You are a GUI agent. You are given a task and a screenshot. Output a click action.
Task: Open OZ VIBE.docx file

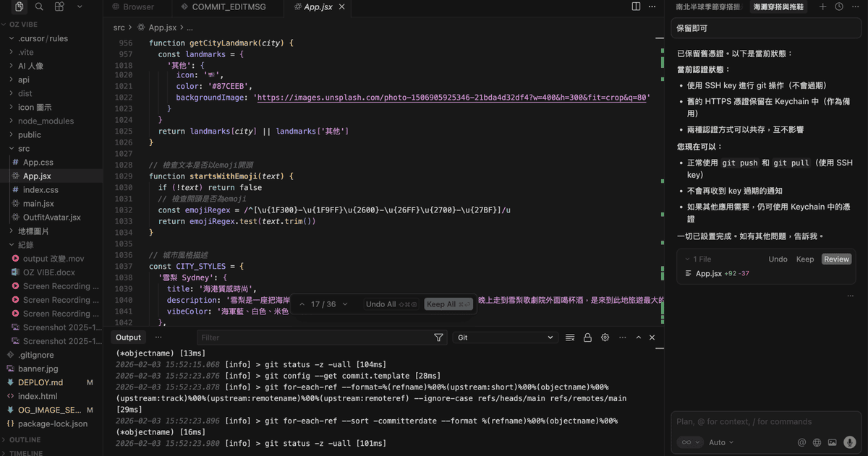click(x=51, y=272)
